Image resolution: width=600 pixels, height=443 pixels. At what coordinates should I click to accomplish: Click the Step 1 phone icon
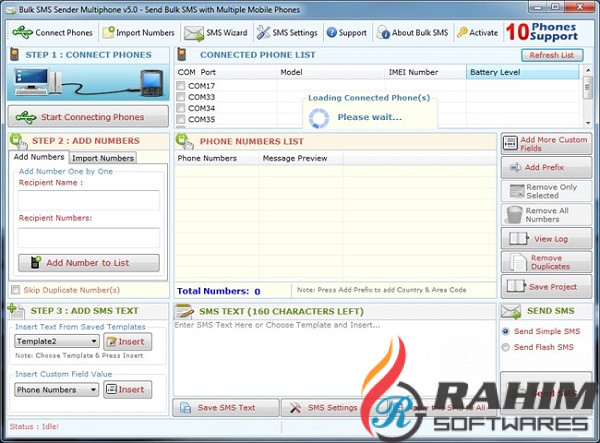coord(14,54)
